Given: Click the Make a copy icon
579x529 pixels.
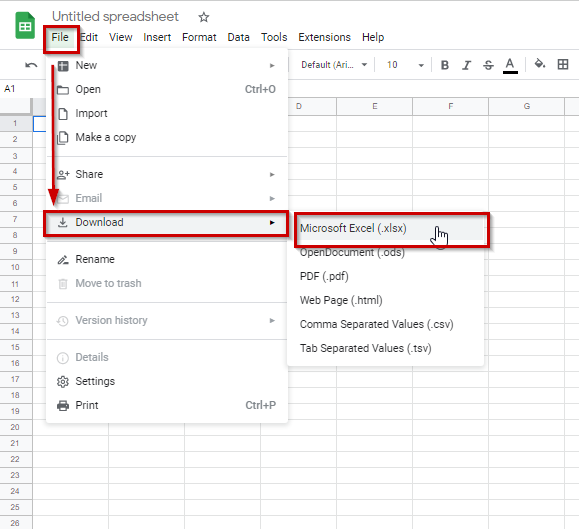Looking at the screenshot, I should point(62,138).
